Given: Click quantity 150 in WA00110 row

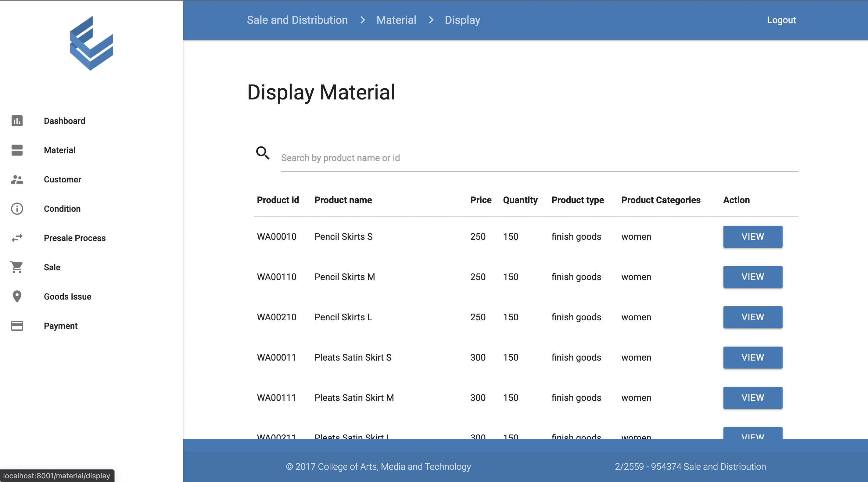Looking at the screenshot, I should [x=511, y=277].
